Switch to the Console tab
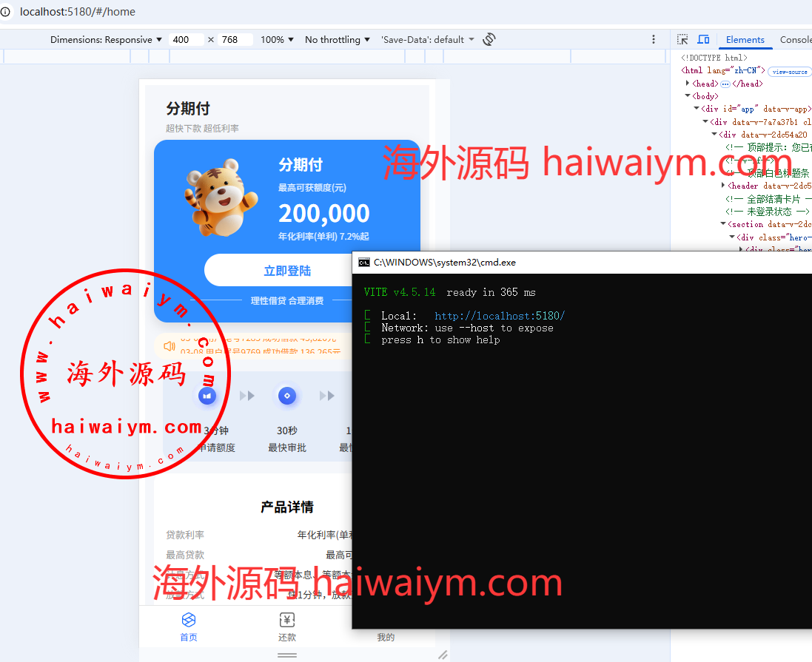 pyautogui.click(x=795, y=39)
